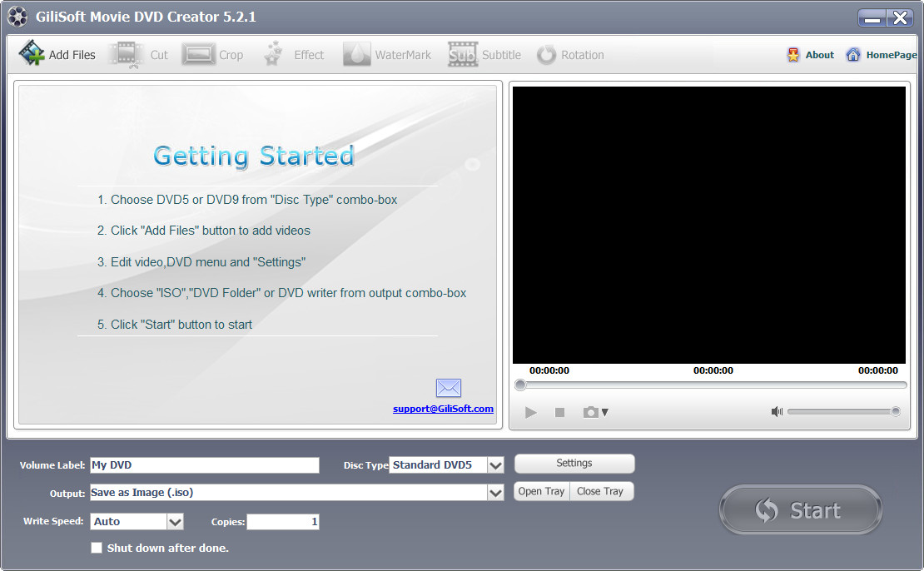924x571 pixels.
Task: Click the Start burn button
Action: click(800, 509)
